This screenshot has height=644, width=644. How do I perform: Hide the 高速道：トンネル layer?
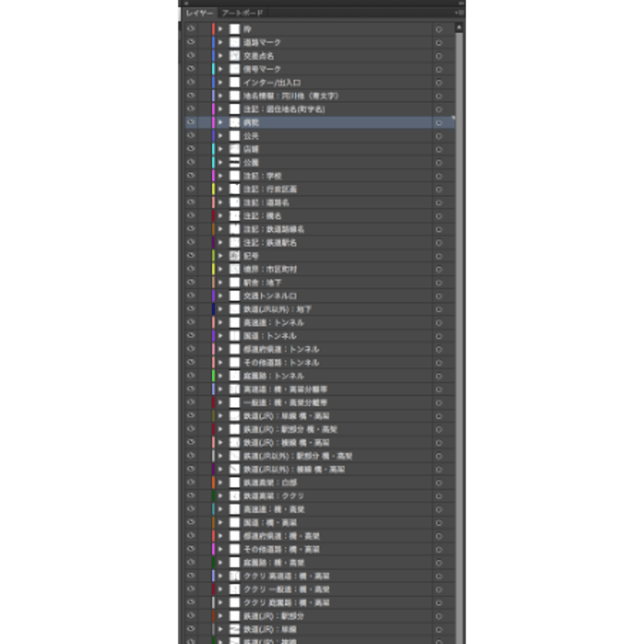190,322
